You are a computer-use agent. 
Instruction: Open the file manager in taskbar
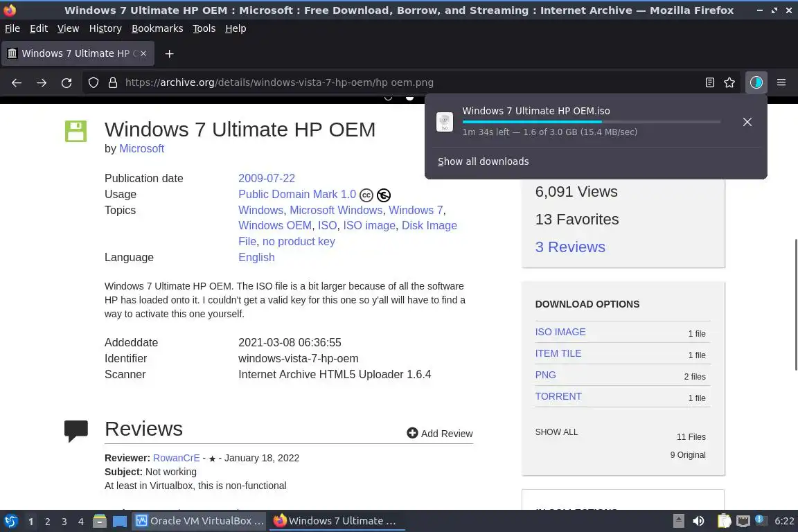[x=100, y=522]
